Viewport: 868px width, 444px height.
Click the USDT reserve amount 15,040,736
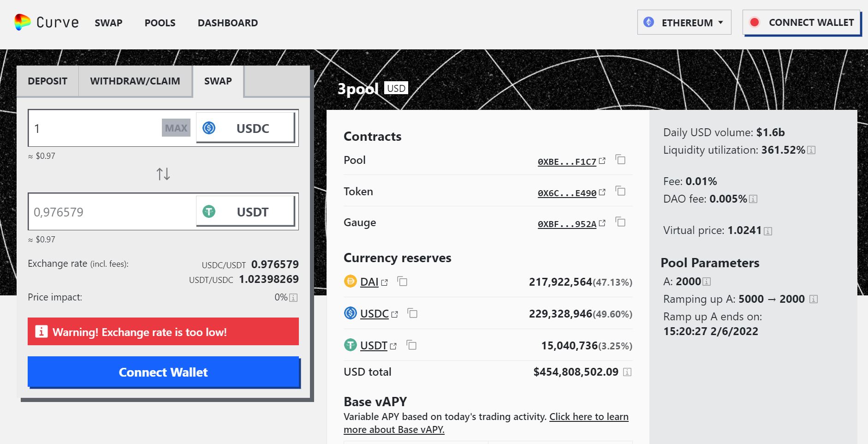[570, 346]
